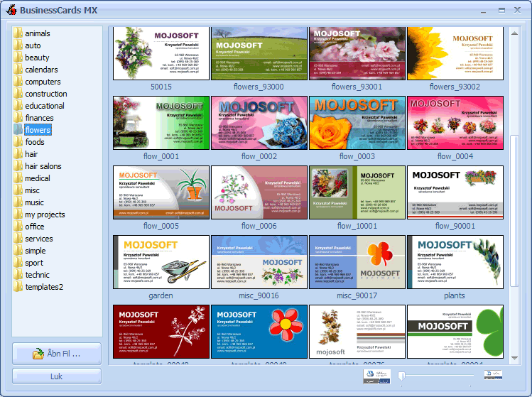Image resolution: width=532 pixels, height=397 pixels.
Task: Click the vertical scrollbar thumb
Action: pos(514,211)
